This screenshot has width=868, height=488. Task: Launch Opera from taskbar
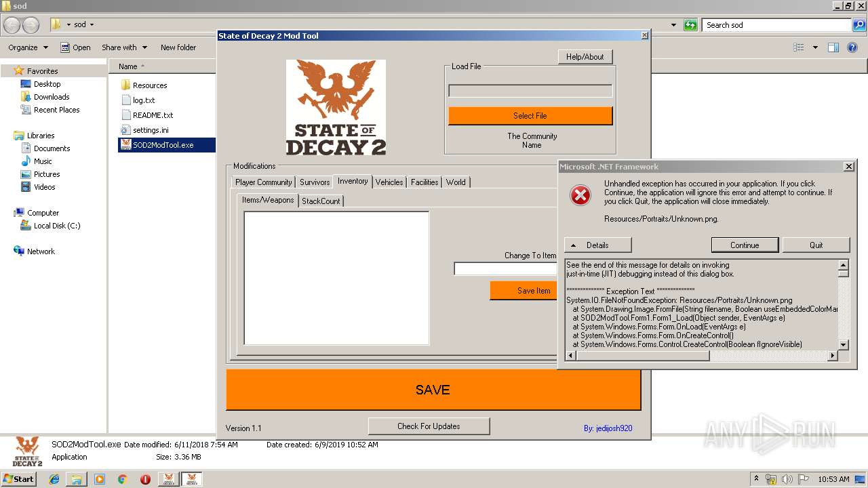click(x=145, y=479)
